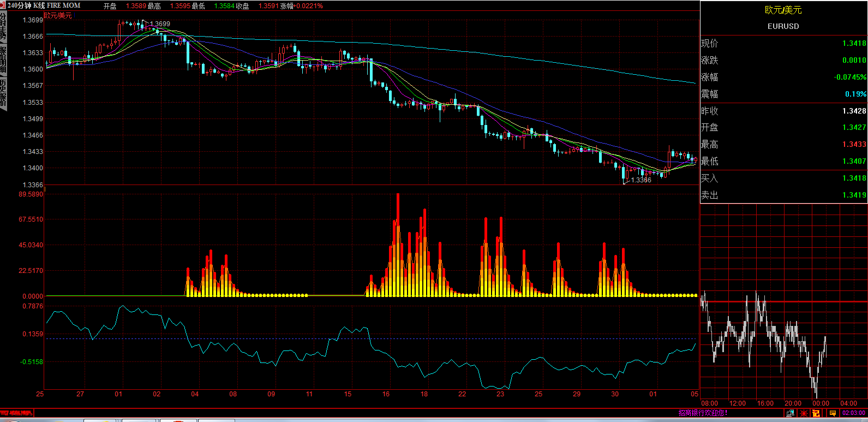Click the 收盘 1.3591 value in header
The width and height of the screenshot is (868, 422).
(268, 6)
